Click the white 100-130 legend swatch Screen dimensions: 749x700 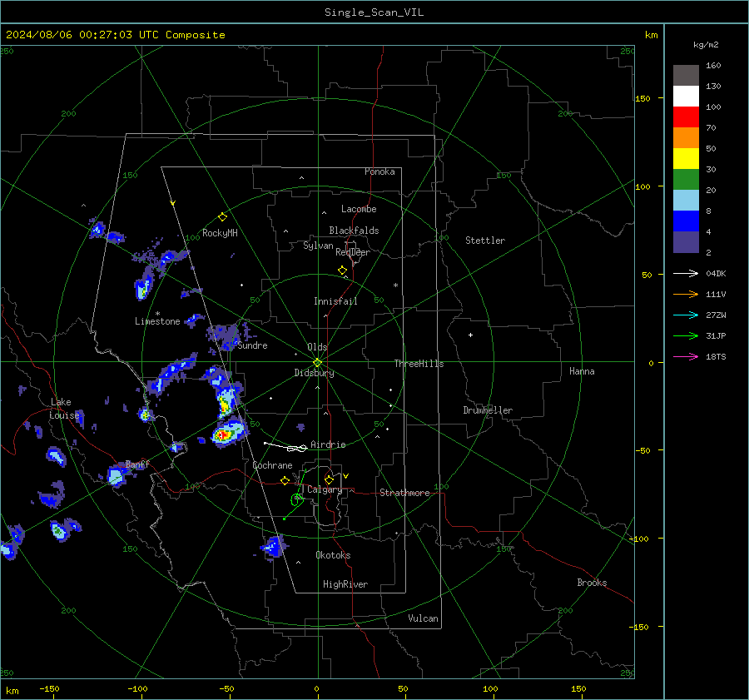pyautogui.click(x=686, y=96)
